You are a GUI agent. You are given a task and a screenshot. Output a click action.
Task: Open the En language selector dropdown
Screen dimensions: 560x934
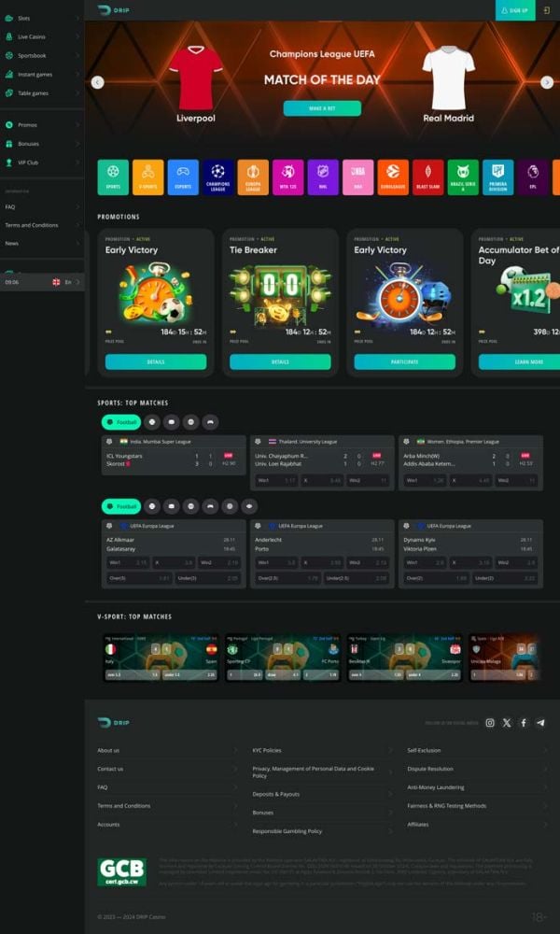(65, 282)
